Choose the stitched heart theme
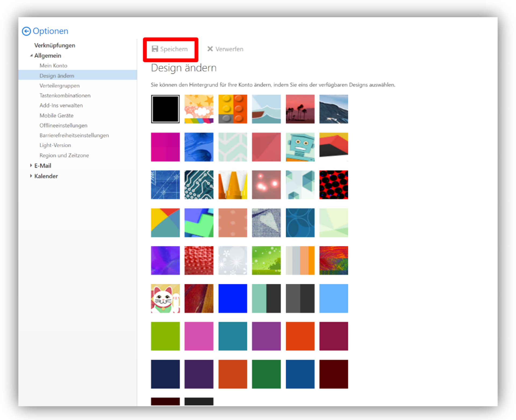Screen dimensions: 516x420 click(x=266, y=223)
